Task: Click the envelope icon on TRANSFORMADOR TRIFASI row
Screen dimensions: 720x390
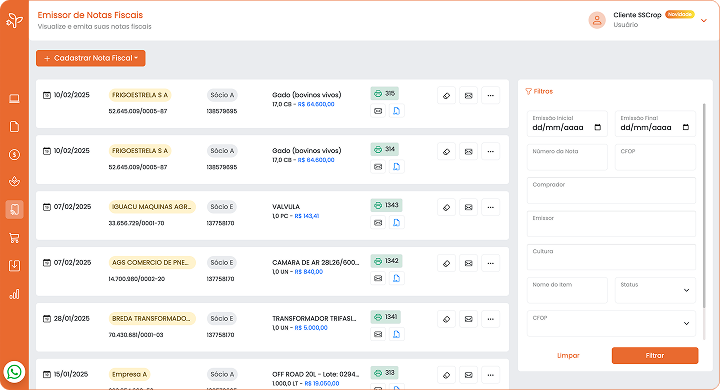Action: click(x=468, y=319)
